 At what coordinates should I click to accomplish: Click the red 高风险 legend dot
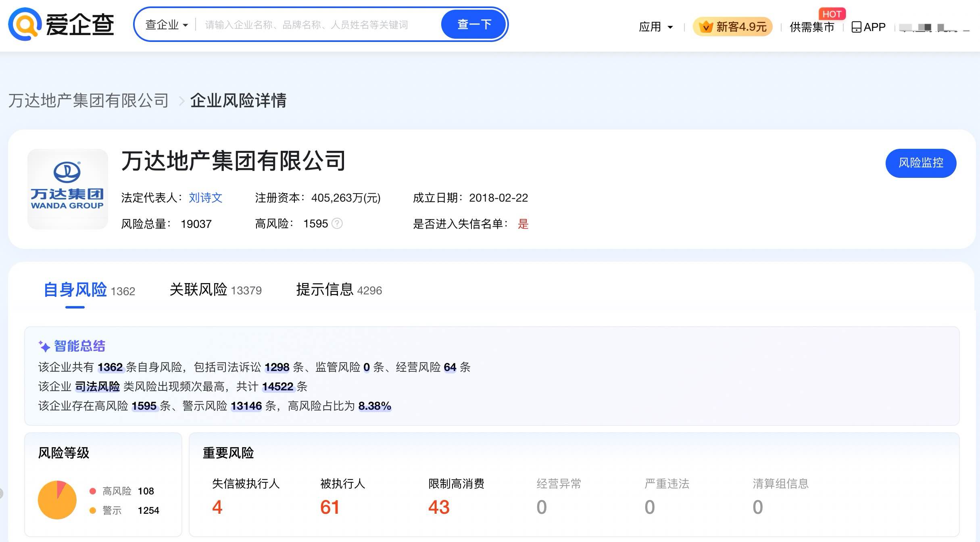pos(93,491)
